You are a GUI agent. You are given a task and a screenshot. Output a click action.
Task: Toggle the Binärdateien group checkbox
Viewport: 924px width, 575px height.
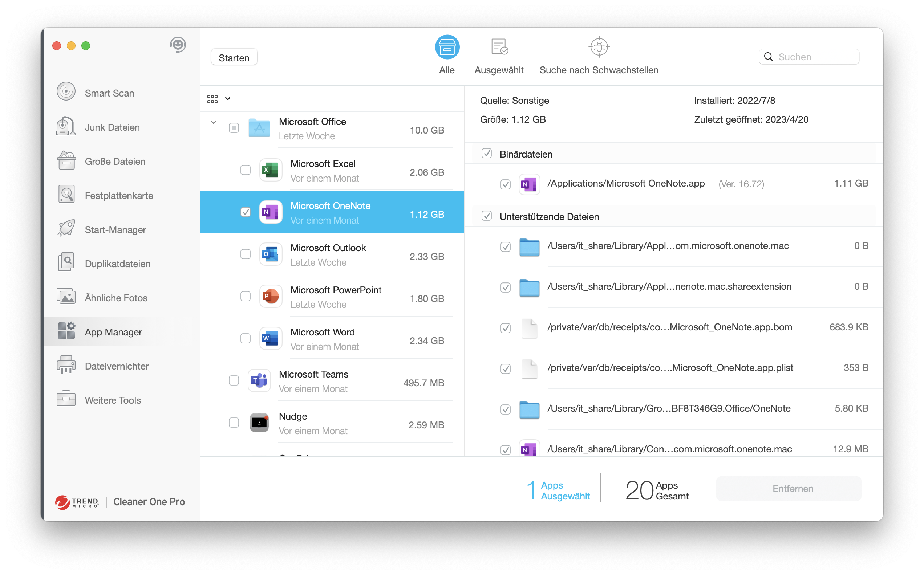click(x=487, y=154)
